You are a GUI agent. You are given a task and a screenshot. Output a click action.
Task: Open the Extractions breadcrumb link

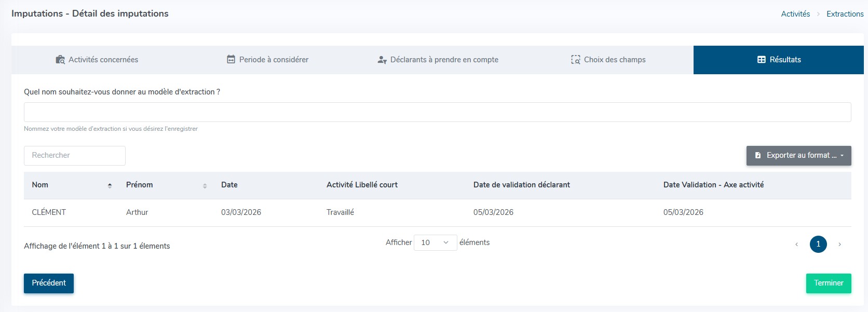(845, 14)
